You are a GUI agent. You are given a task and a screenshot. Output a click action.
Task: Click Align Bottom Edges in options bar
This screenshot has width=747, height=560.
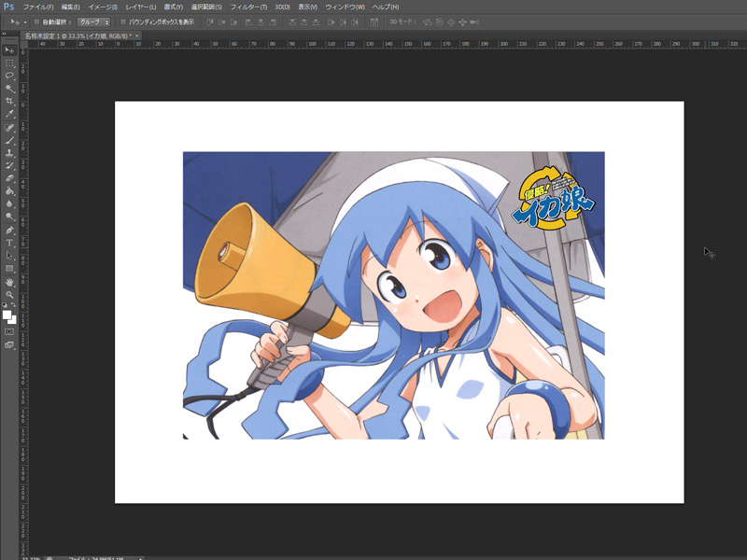coord(233,21)
